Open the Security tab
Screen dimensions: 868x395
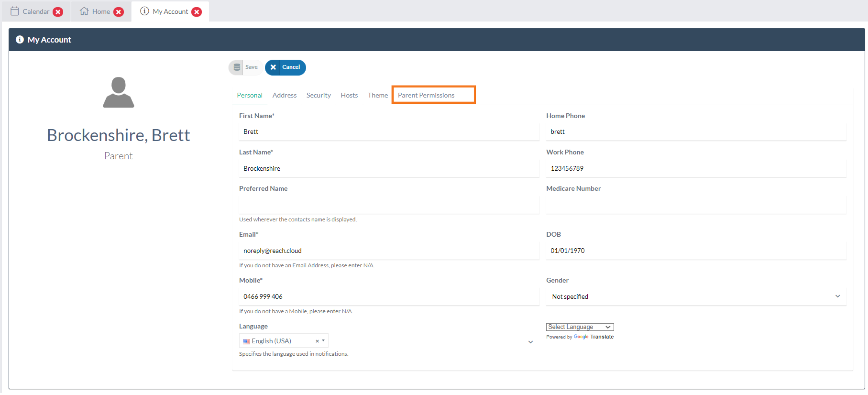coord(318,95)
